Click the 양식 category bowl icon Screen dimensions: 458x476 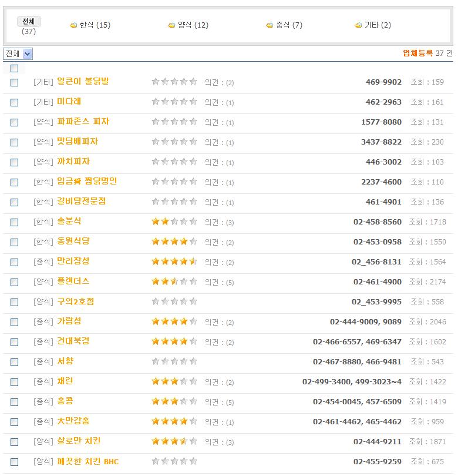[171, 25]
